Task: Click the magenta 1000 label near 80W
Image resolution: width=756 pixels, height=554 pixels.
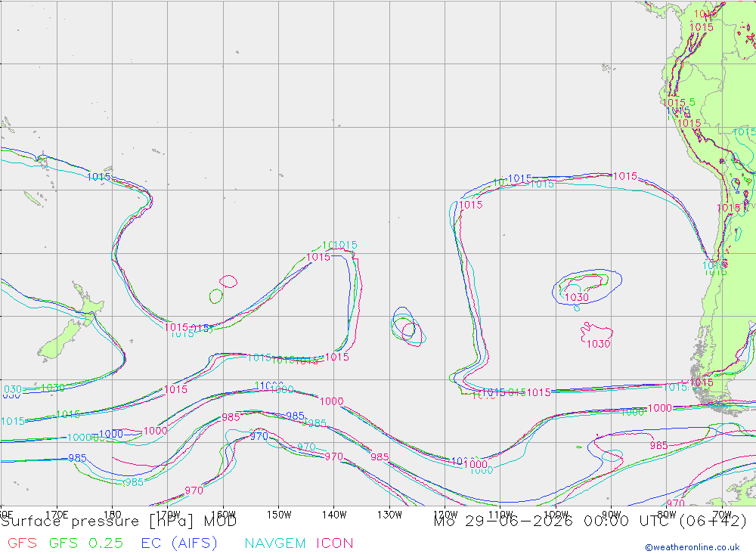Action: (x=659, y=408)
